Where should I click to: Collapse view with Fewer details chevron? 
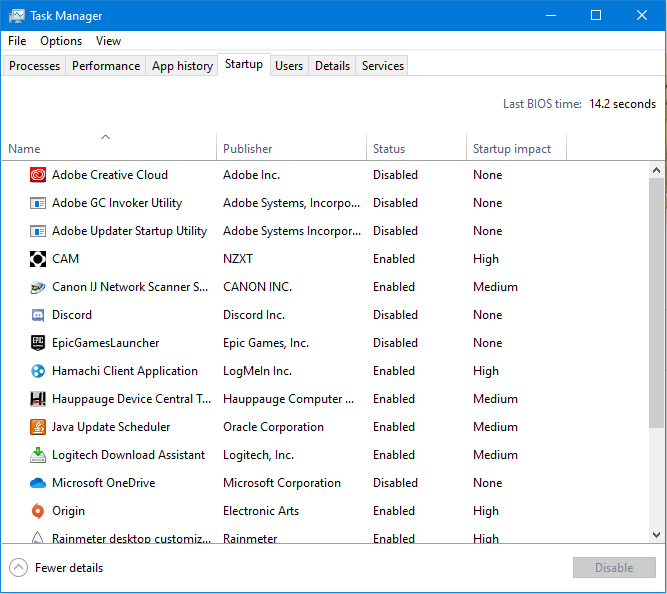[19, 568]
